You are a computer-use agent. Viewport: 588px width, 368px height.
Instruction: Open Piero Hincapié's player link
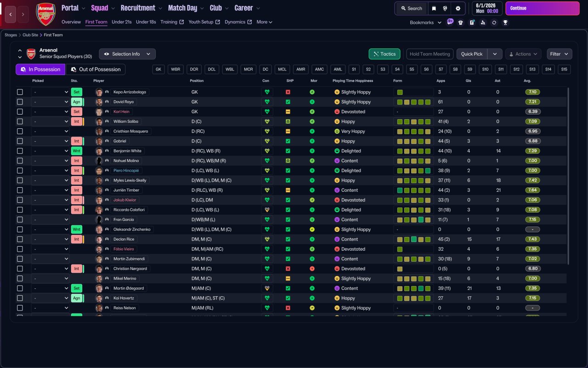pyautogui.click(x=126, y=171)
